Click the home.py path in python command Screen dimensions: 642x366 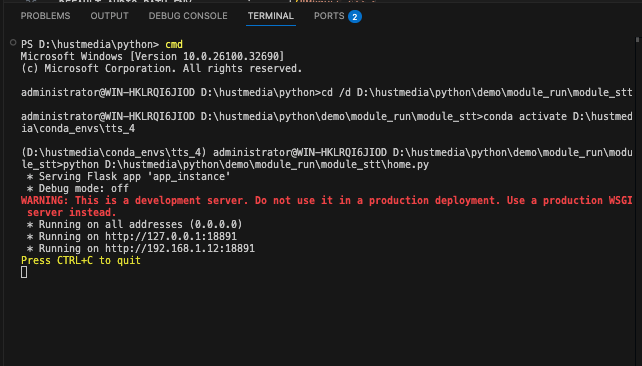(x=267, y=165)
